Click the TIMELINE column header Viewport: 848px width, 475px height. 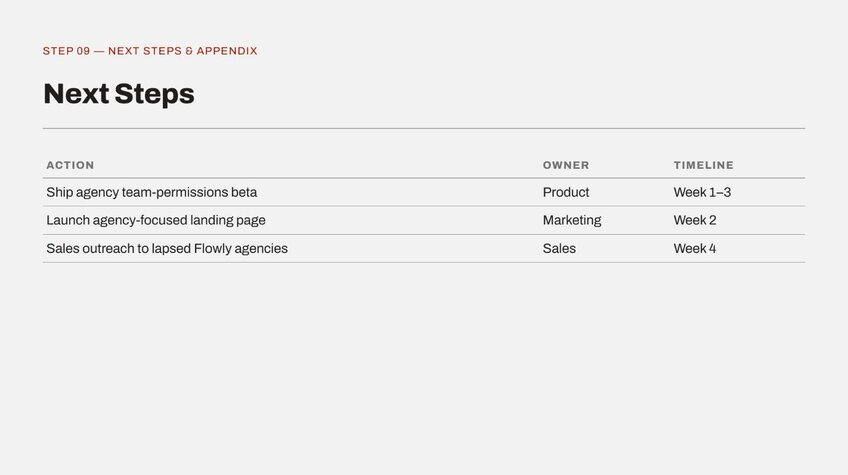[x=704, y=165]
